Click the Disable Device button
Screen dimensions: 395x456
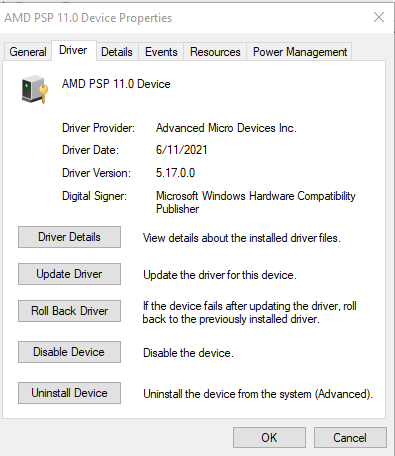tap(69, 352)
